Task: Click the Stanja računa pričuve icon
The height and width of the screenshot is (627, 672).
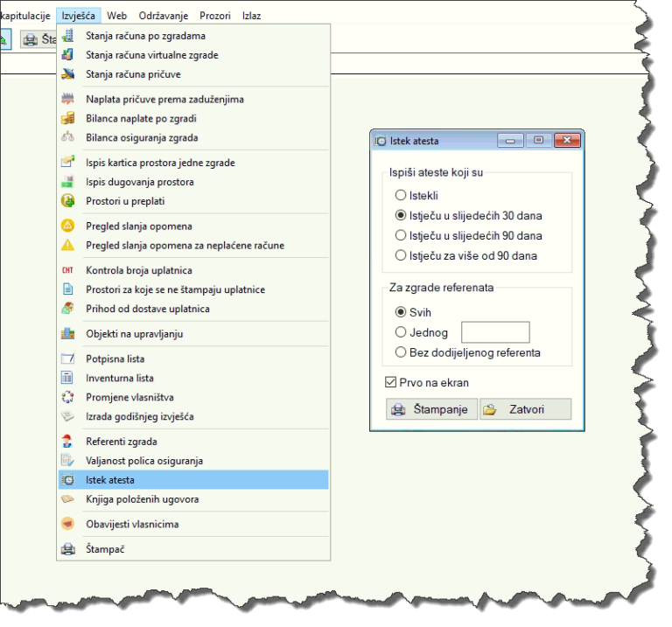Action: pos(67,74)
